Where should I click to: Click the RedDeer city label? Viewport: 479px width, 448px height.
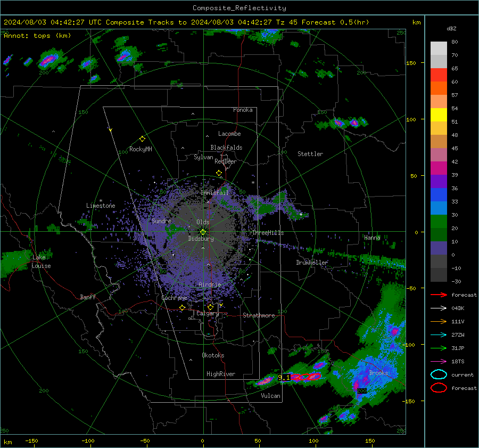pos(226,161)
